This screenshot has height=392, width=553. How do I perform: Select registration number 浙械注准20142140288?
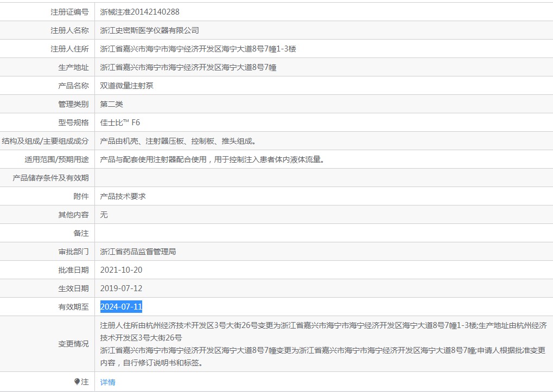click(139, 12)
